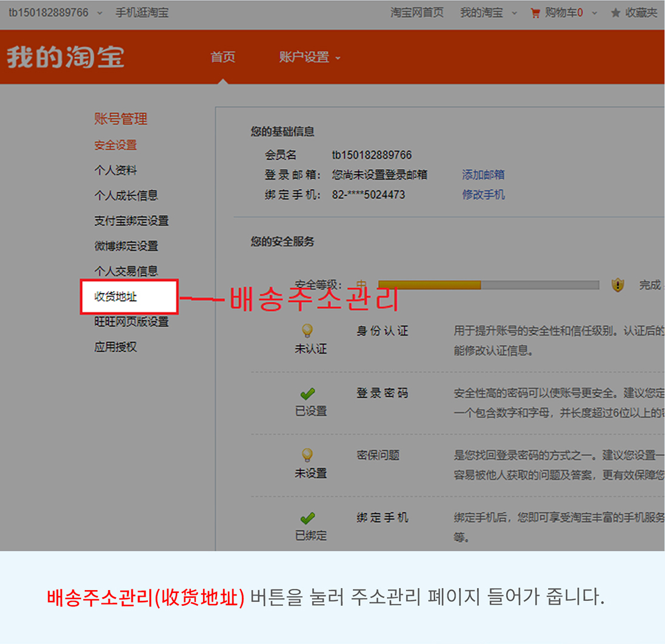The width and height of the screenshot is (665, 644).
Task: Click the 密保问题 label
Action: 378,455
